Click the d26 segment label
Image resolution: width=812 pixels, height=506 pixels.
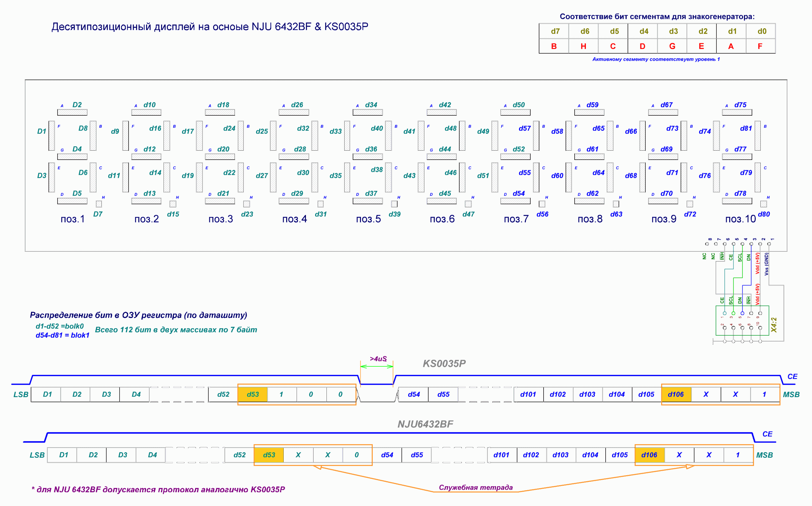point(297,105)
